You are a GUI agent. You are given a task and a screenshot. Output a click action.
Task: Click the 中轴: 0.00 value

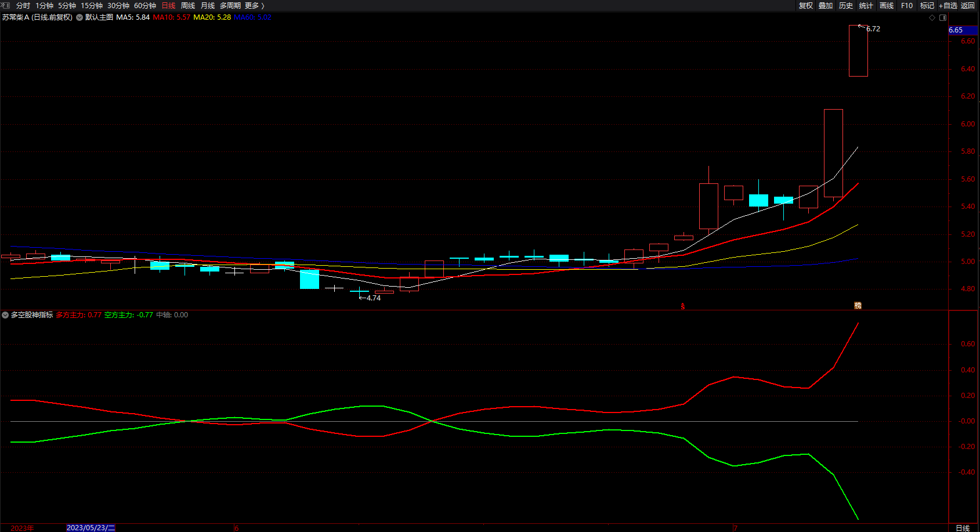point(172,315)
